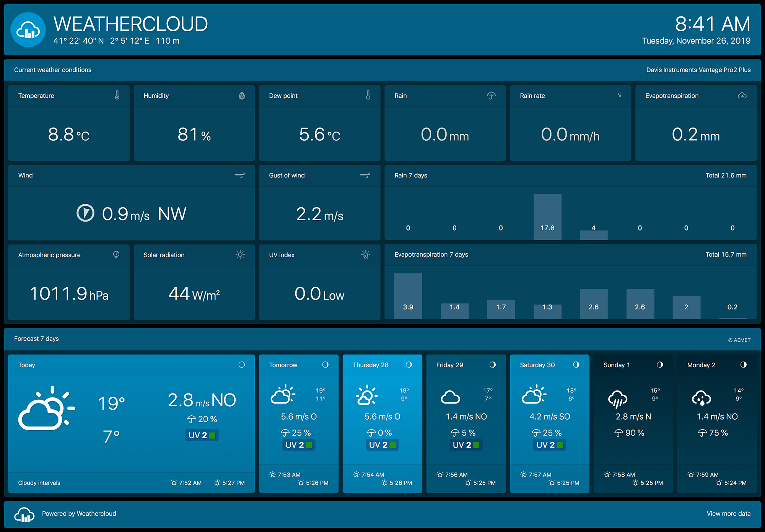Click Friday 29 cloud weather icon

[x=450, y=397]
